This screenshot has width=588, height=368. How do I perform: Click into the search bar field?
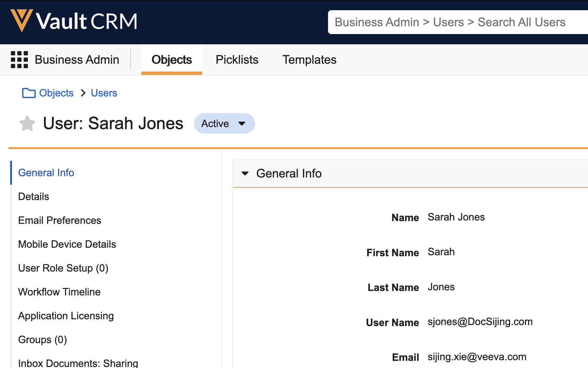[x=456, y=22]
